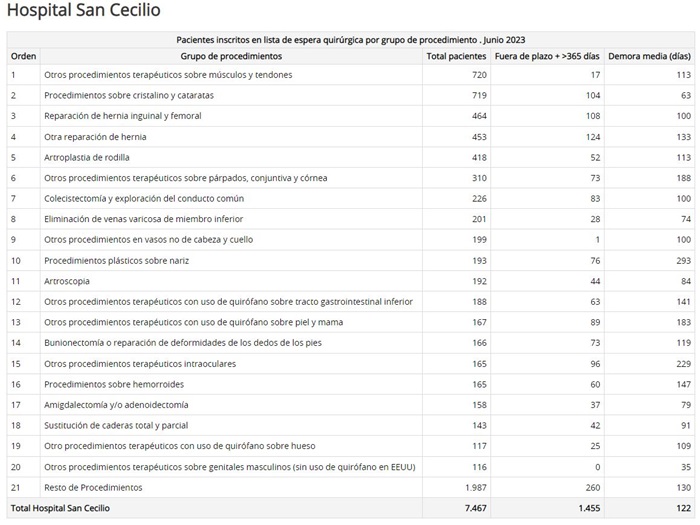Click the Resto de Procedimientos row

click(350, 488)
